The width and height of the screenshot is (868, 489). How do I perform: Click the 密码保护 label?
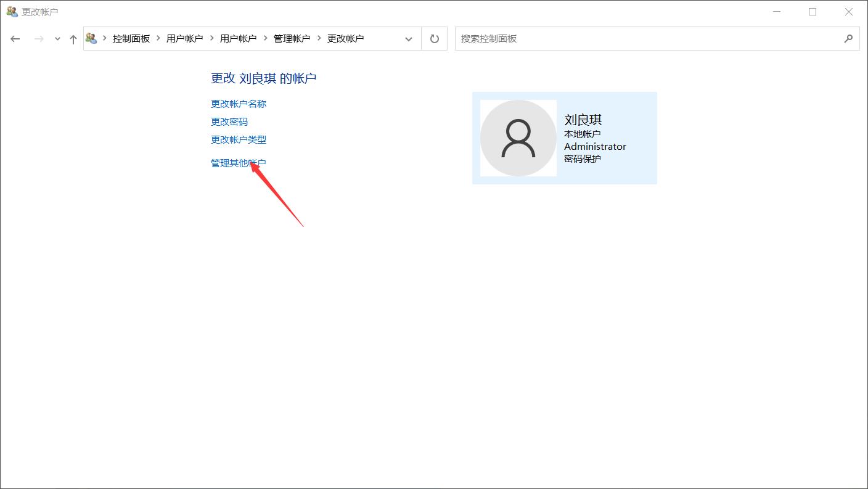tap(583, 158)
